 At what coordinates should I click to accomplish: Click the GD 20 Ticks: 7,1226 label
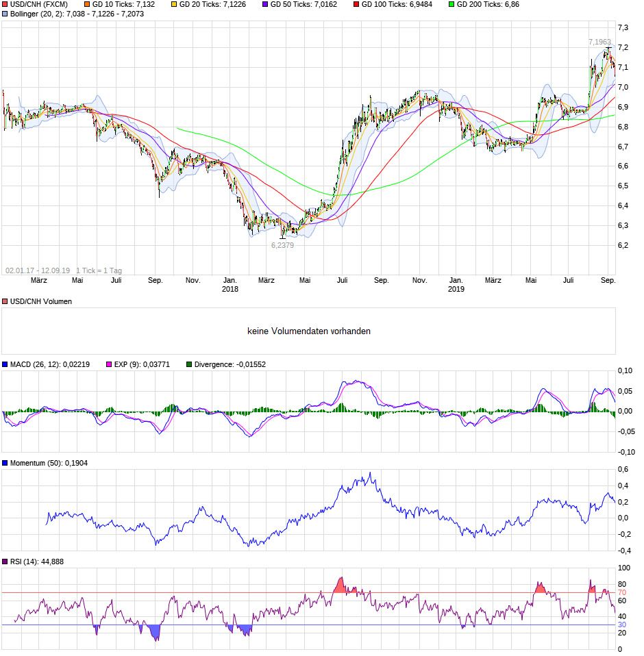pos(212,5)
